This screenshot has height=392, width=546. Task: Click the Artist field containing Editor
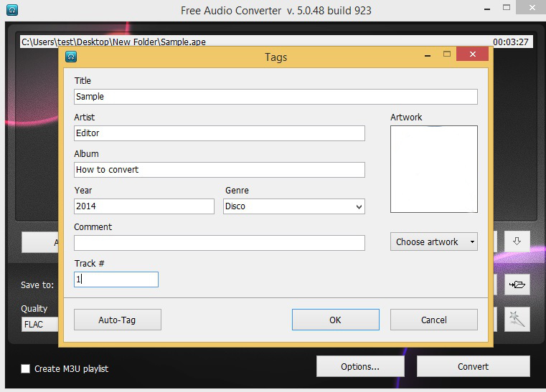coord(220,133)
